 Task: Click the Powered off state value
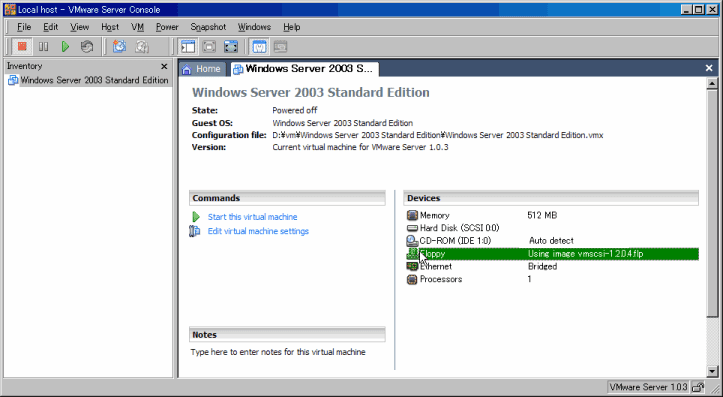click(x=295, y=110)
